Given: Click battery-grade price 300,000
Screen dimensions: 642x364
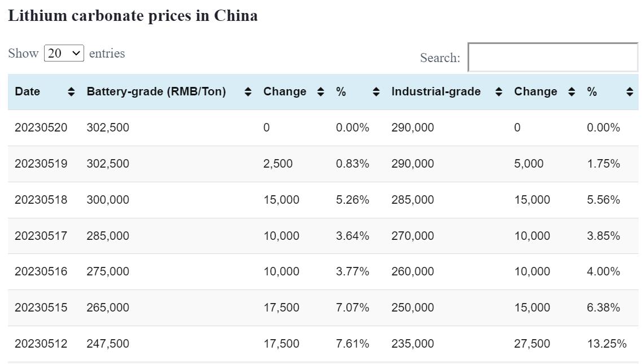Looking at the screenshot, I should (x=108, y=200).
